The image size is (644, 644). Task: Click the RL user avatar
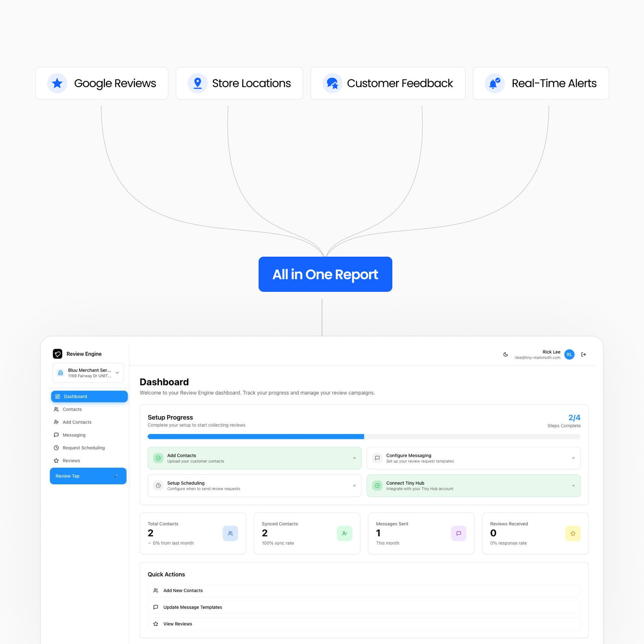(x=569, y=354)
